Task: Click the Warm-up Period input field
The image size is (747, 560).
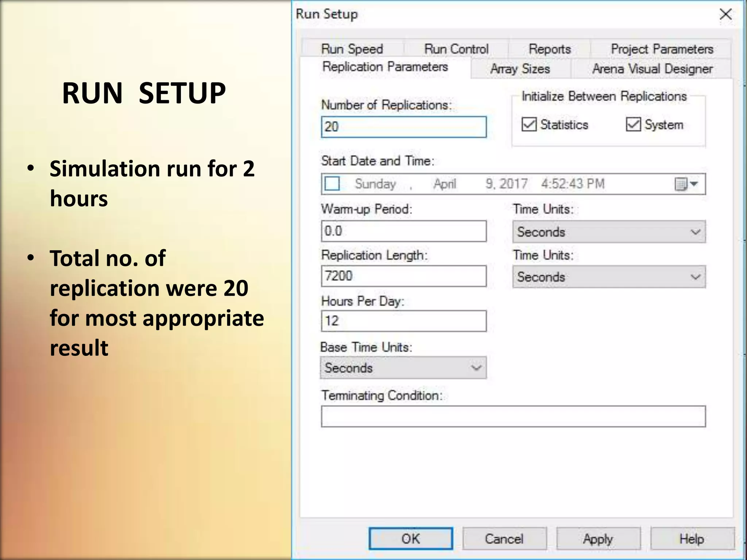Action: 404,231
